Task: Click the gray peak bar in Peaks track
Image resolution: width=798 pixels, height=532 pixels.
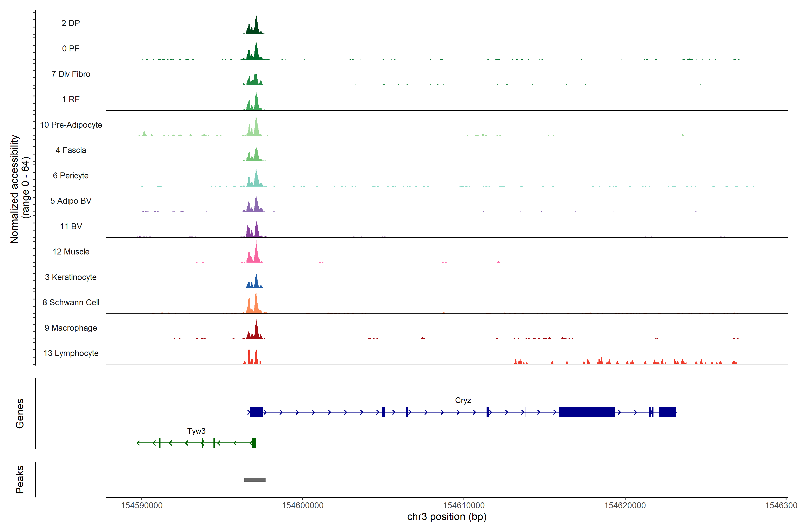Action: point(255,480)
